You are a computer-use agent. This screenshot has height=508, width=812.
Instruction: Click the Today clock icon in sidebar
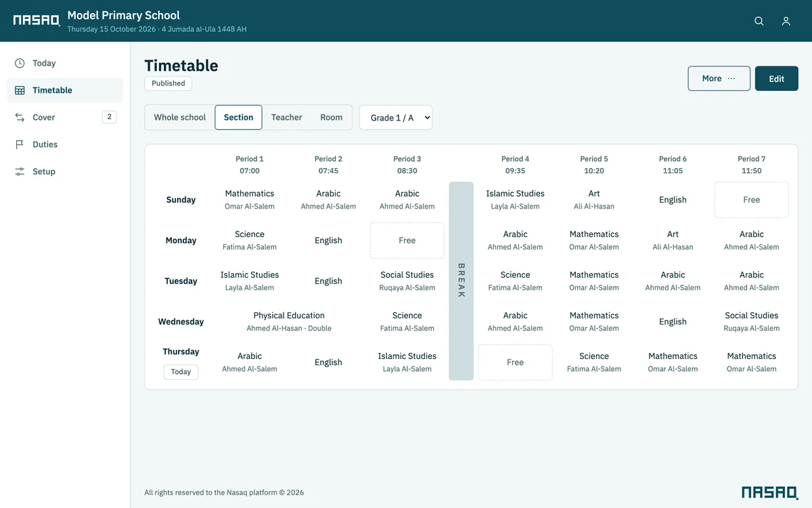20,63
